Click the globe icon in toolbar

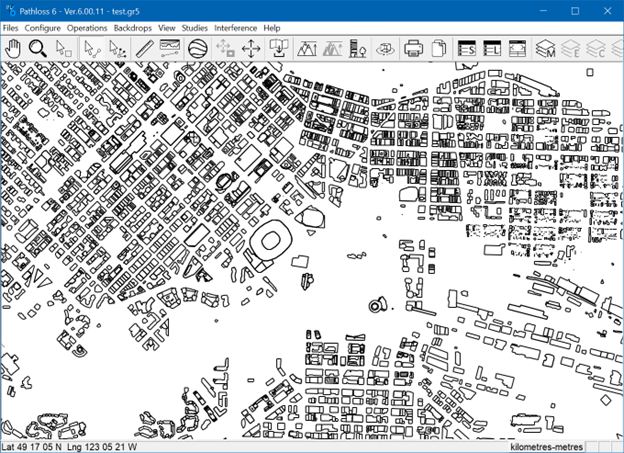click(x=197, y=48)
